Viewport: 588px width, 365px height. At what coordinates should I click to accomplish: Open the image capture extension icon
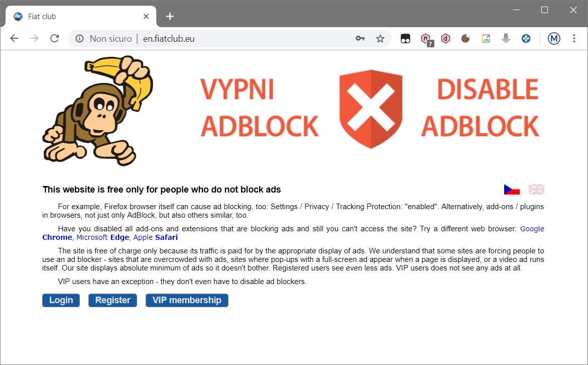point(486,38)
